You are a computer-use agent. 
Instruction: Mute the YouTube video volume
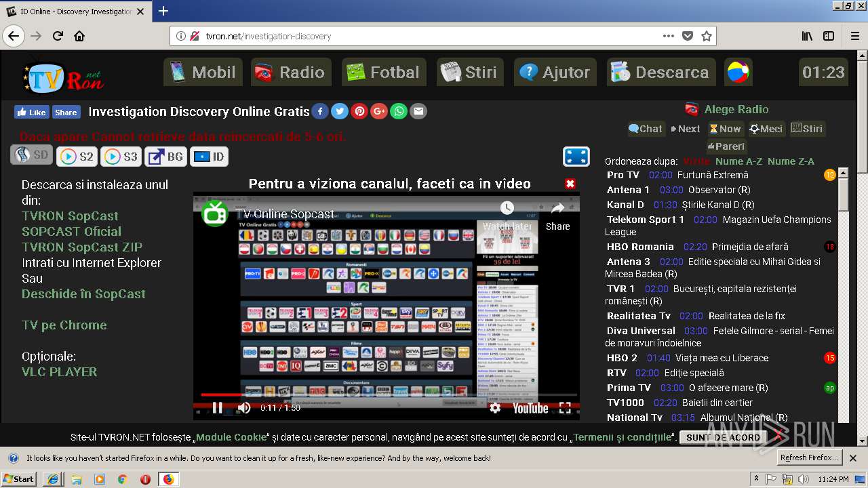[244, 407]
